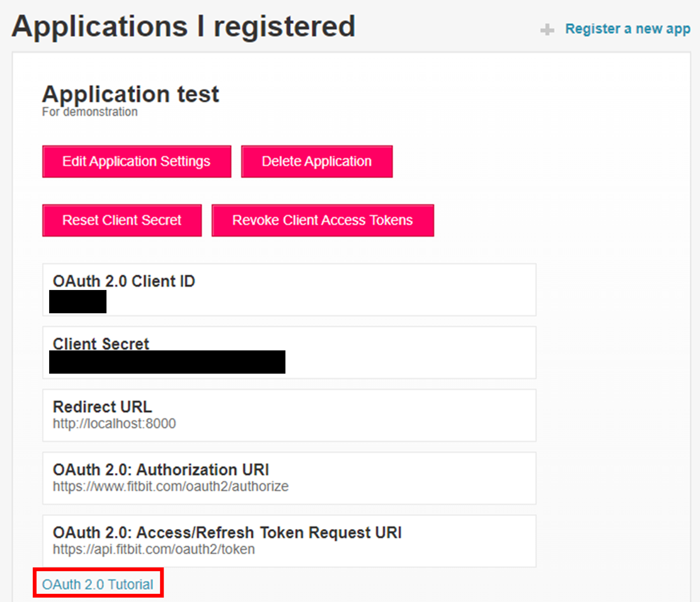Click the Edit Application Settings button

pyautogui.click(x=136, y=161)
